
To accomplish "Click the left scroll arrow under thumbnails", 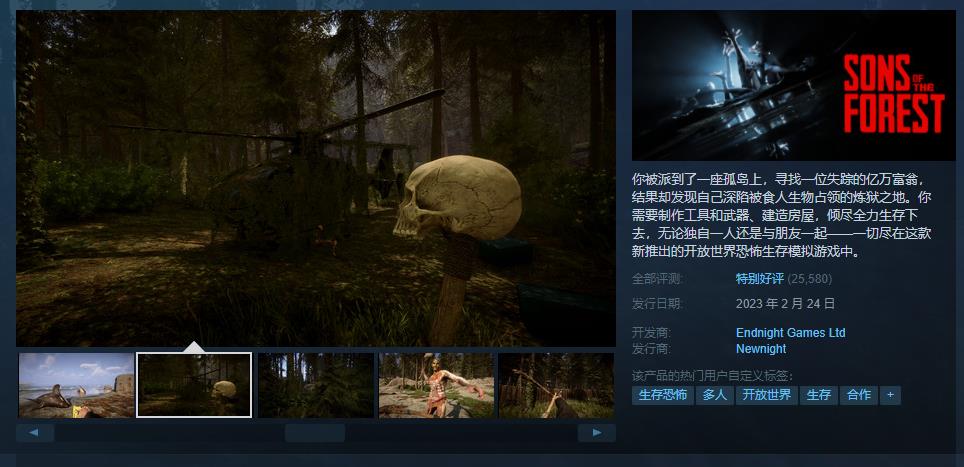I will tap(34, 433).
